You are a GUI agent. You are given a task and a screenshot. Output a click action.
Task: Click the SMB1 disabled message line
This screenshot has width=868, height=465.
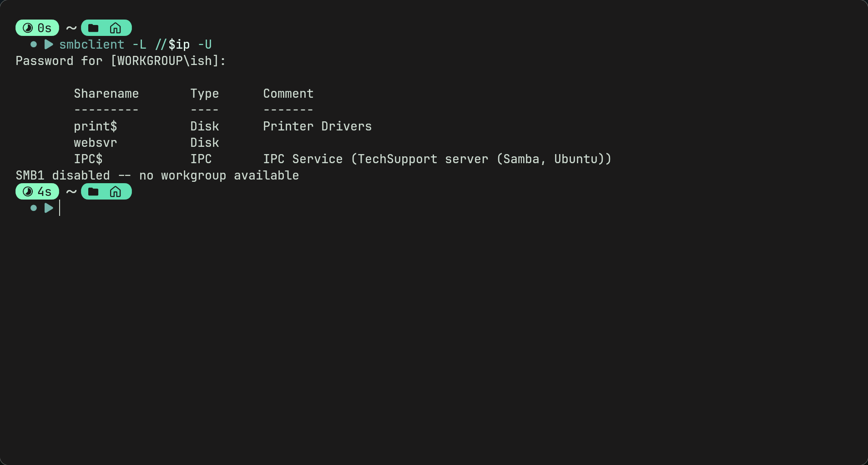tap(157, 175)
